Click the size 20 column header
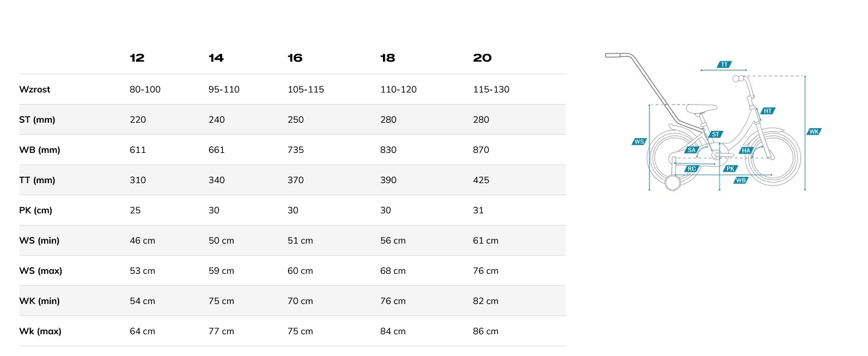The image size is (868, 356). 482,58
